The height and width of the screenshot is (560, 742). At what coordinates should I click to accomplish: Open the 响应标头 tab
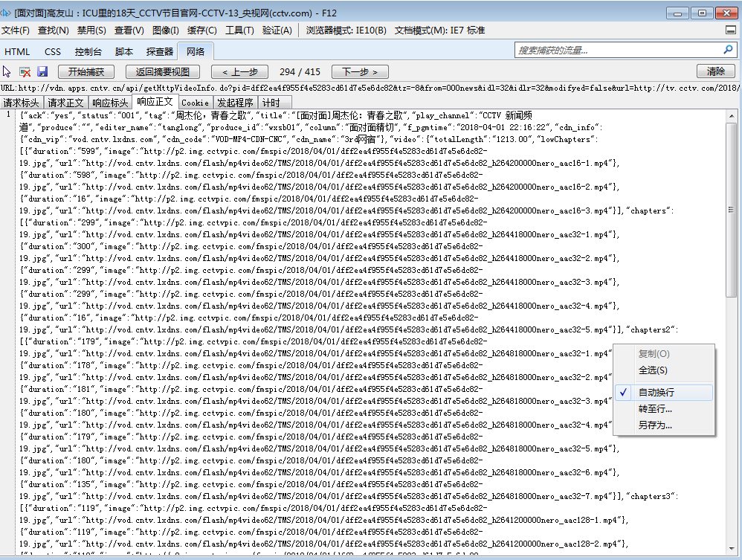tap(110, 102)
